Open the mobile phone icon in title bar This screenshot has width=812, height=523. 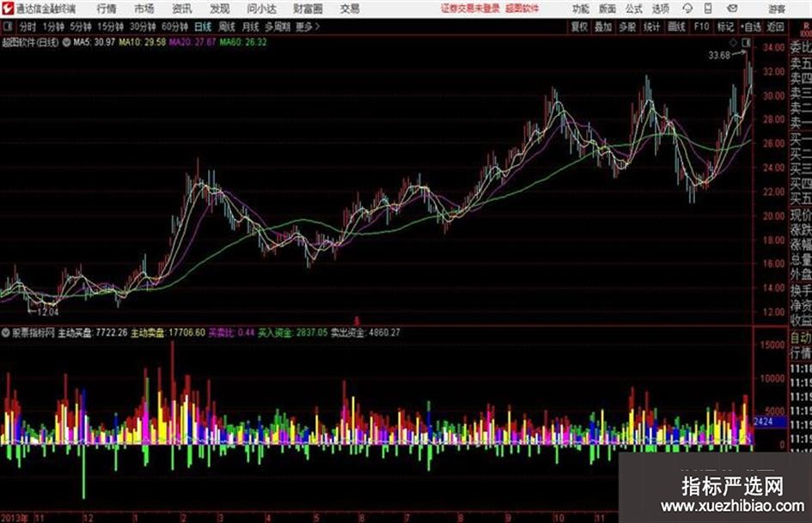click(708, 9)
